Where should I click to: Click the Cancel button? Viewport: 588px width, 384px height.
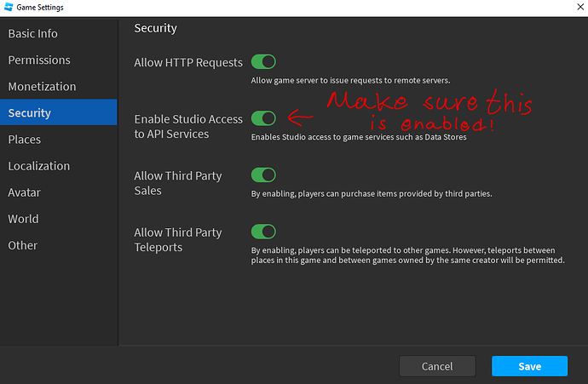click(437, 366)
